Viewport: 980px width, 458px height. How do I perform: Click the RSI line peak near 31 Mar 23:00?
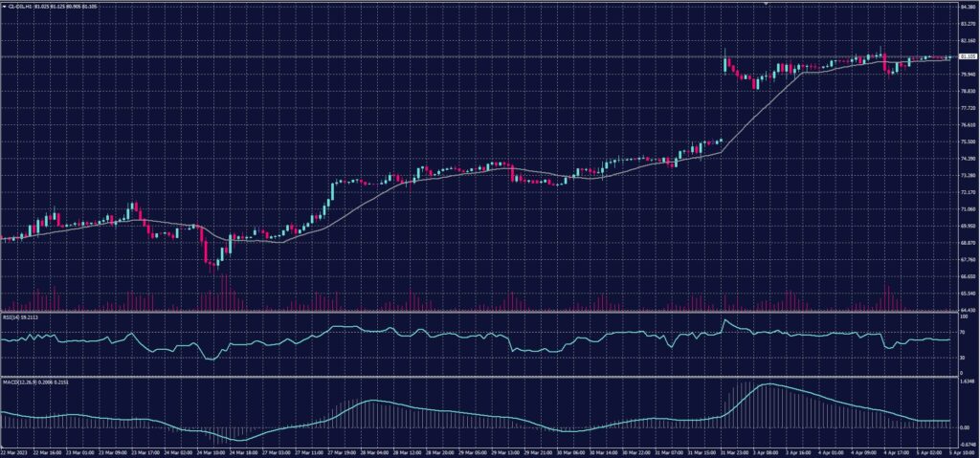click(724, 320)
